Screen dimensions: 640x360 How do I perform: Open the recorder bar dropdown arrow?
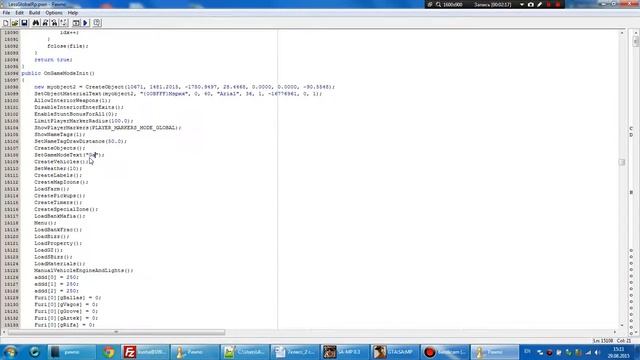point(522,4)
